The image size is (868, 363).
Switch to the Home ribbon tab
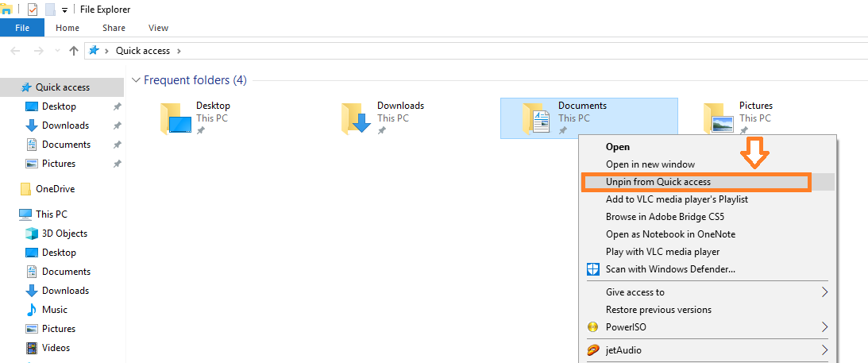[x=68, y=28]
